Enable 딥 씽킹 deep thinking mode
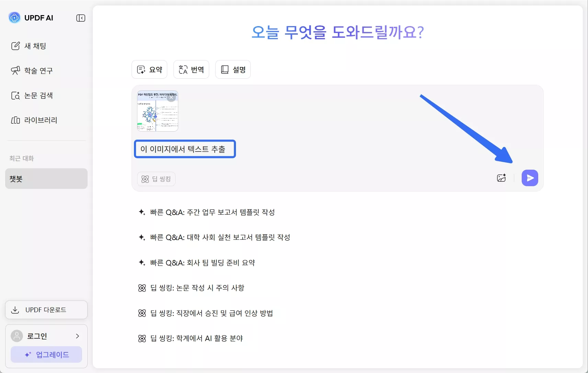Image resolution: width=588 pixels, height=373 pixels. pyautogui.click(x=156, y=179)
